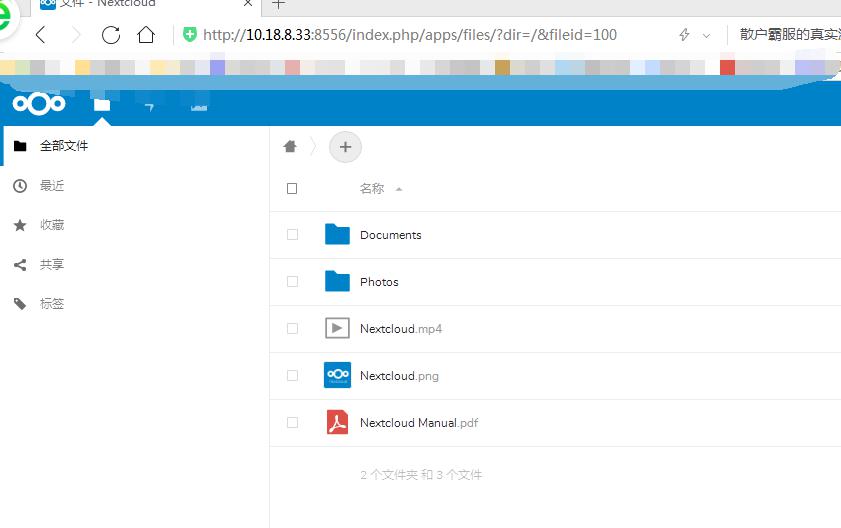This screenshot has width=841, height=528.
Task: Expand the dropdown arrow next to lightning icon
Action: click(706, 35)
